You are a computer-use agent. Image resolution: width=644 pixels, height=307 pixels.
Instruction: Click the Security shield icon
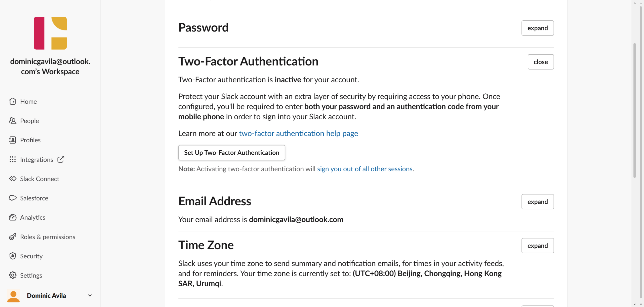tap(13, 256)
